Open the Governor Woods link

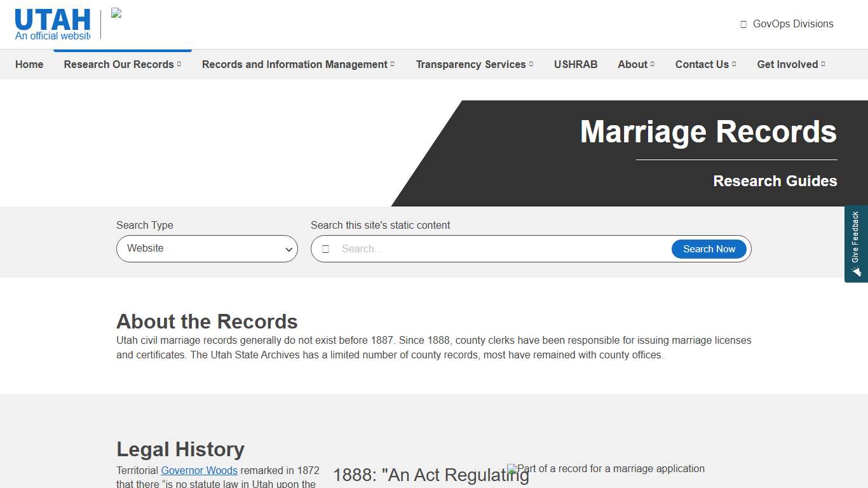click(x=199, y=470)
